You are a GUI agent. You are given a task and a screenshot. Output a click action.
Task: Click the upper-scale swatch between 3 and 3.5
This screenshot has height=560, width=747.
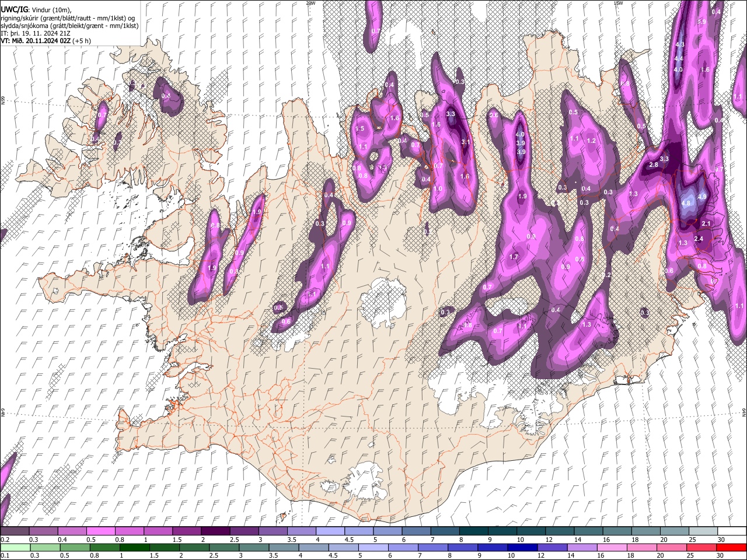tap(273, 531)
